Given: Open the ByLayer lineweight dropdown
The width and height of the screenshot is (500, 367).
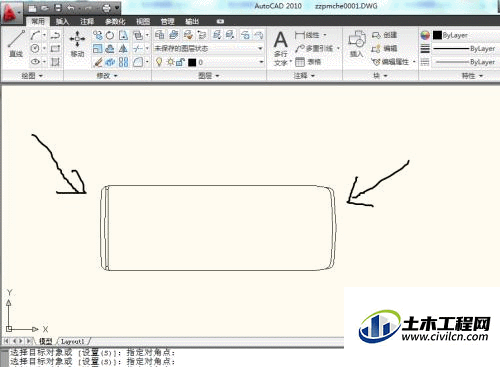Looking at the screenshot, I should point(465,49).
